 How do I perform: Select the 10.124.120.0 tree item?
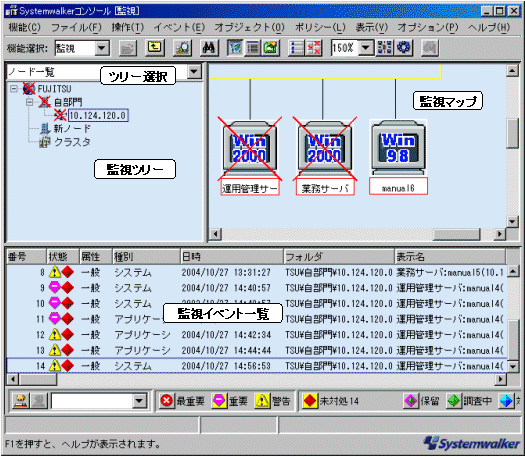pos(98,116)
